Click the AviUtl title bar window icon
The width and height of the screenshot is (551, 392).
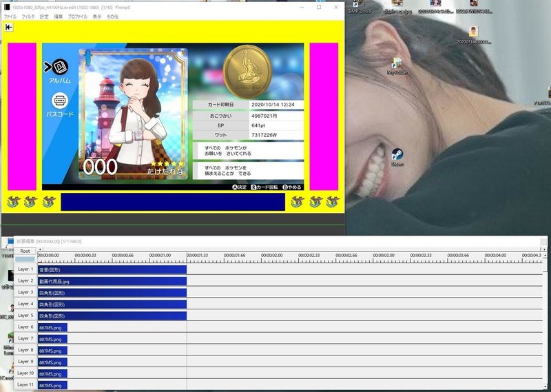[x=7, y=7]
